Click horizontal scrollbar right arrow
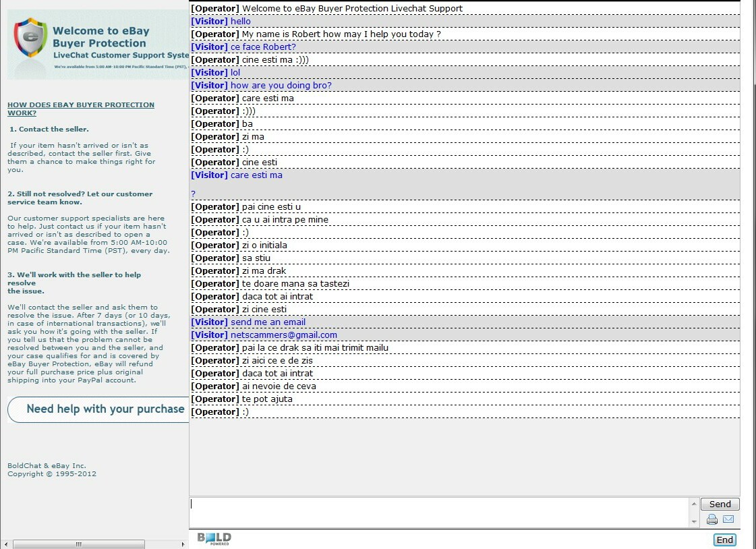 click(183, 545)
